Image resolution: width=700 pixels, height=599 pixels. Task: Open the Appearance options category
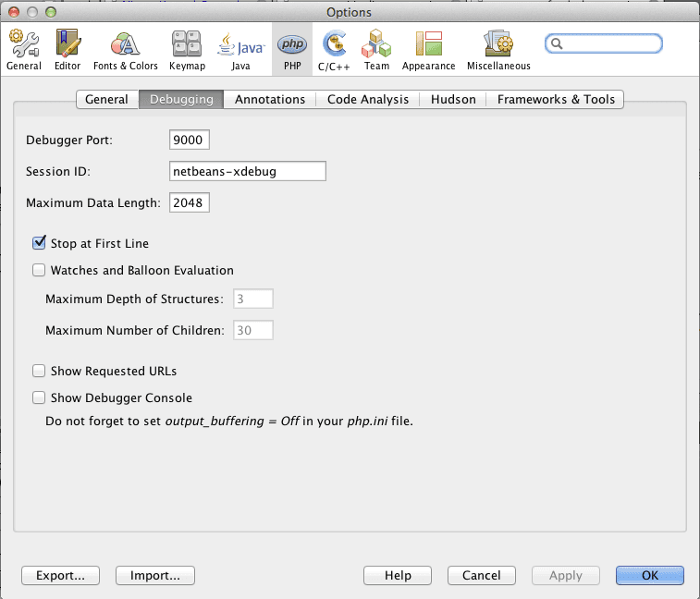[x=428, y=50]
